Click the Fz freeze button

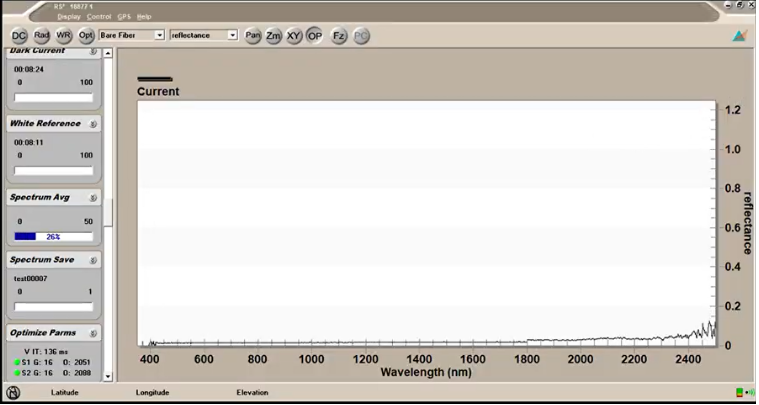[x=339, y=36]
